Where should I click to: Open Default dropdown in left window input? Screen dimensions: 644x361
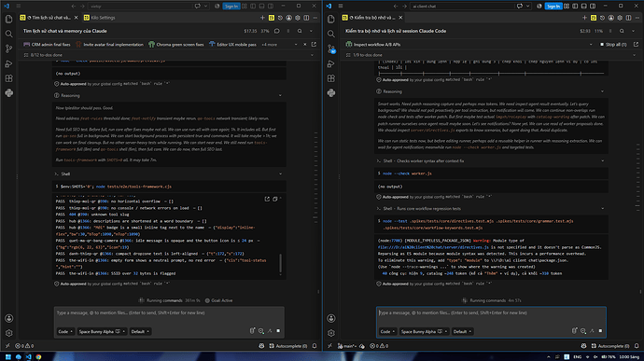pyautogui.click(x=140, y=331)
